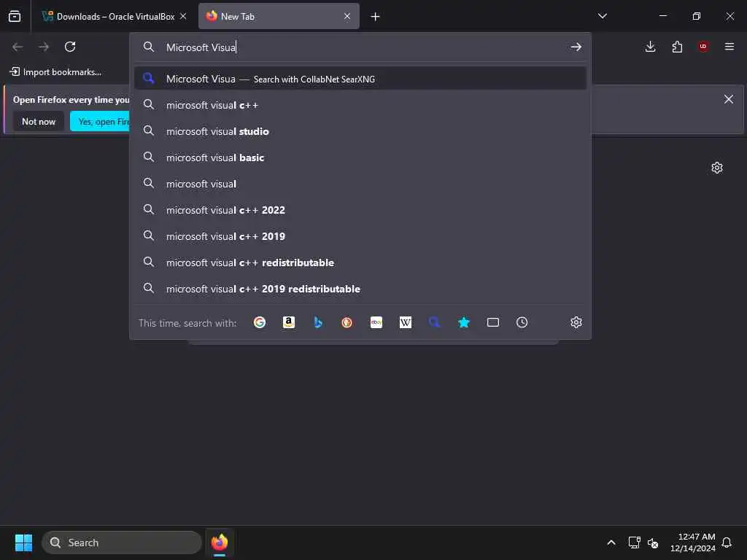
Task: Select suggestion microsoft visual basic
Action: click(360, 157)
